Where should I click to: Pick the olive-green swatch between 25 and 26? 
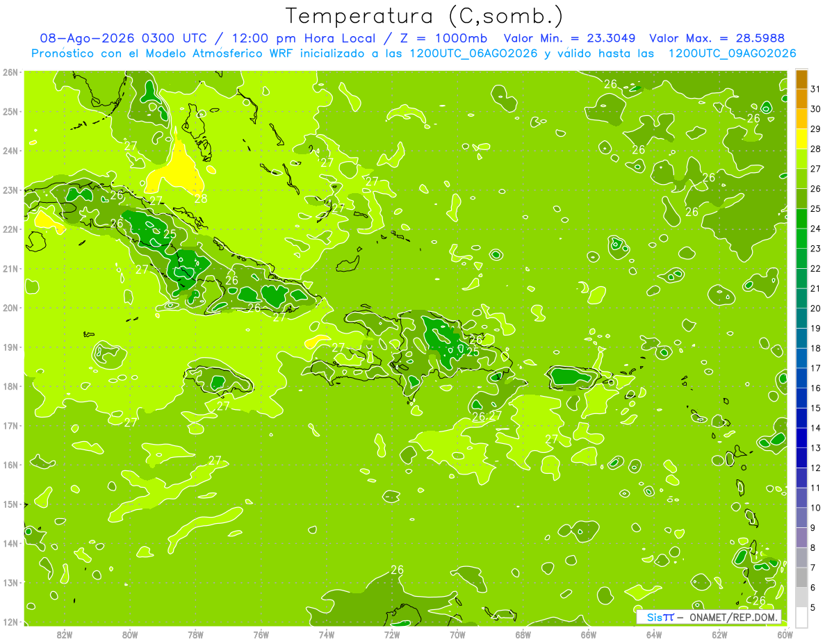(x=801, y=198)
